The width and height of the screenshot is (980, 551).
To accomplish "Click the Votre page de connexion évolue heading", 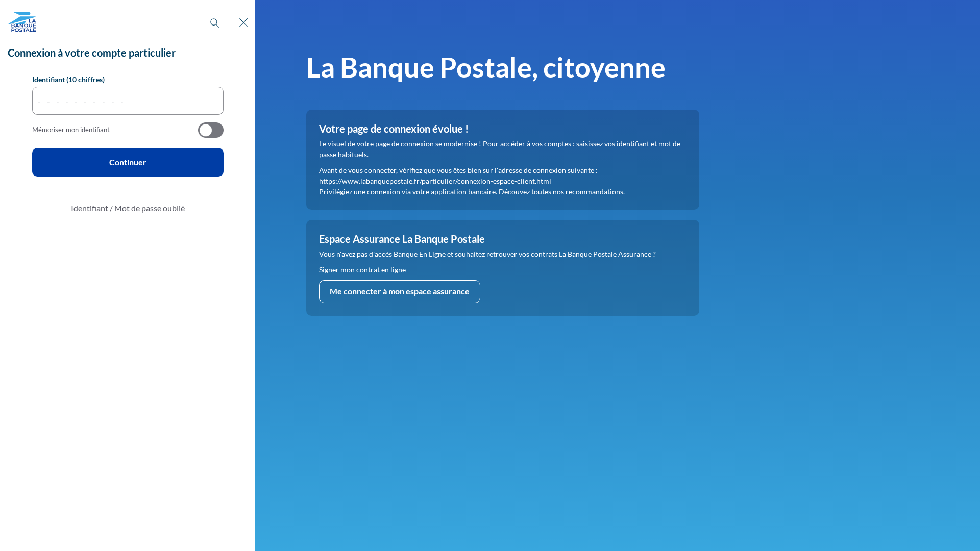I will [394, 129].
